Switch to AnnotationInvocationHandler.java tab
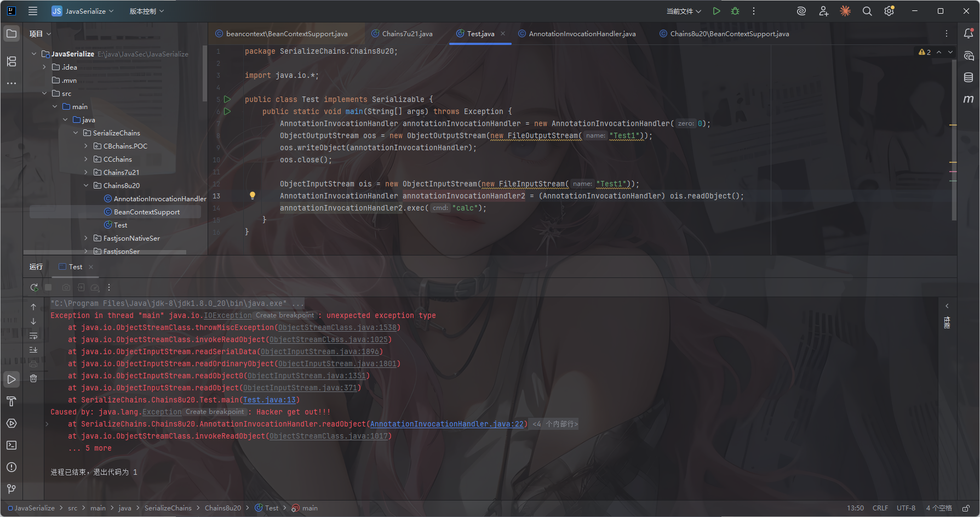The width and height of the screenshot is (980, 517). click(582, 34)
